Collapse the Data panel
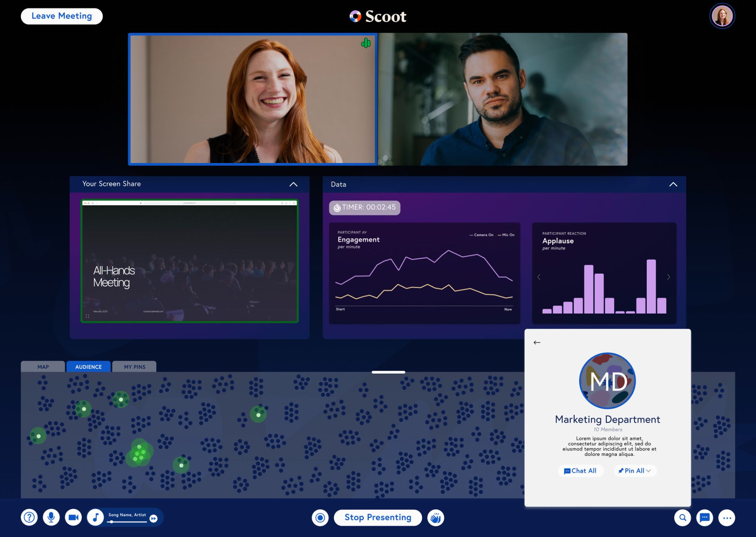The width and height of the screenshot is (756, 537). click(x=673, y=184)
